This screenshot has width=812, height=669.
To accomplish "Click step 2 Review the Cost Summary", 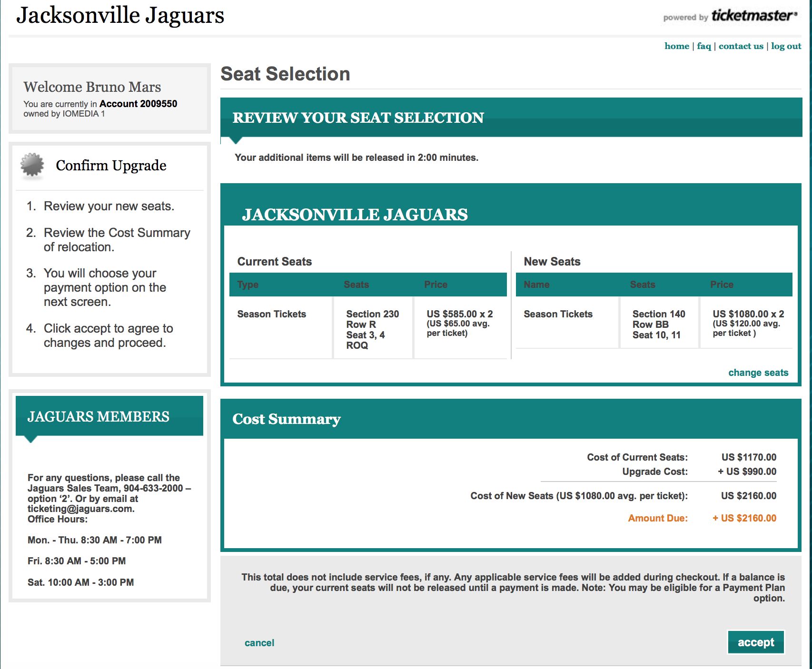I will pos(117,240).
